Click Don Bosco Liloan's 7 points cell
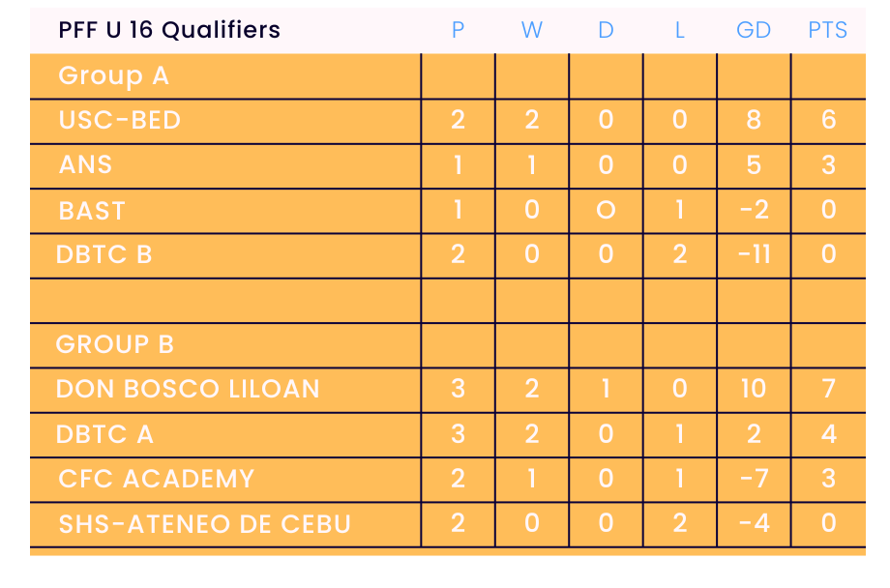The height and width of the screenshot is (588, 890). click(x=828, y=389)
